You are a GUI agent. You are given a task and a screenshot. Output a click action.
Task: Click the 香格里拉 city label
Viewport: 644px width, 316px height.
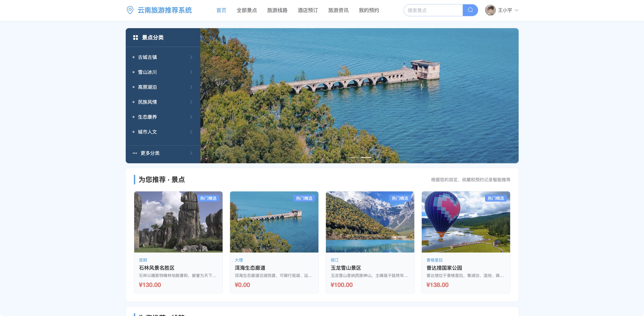click(x=434, y=260)
